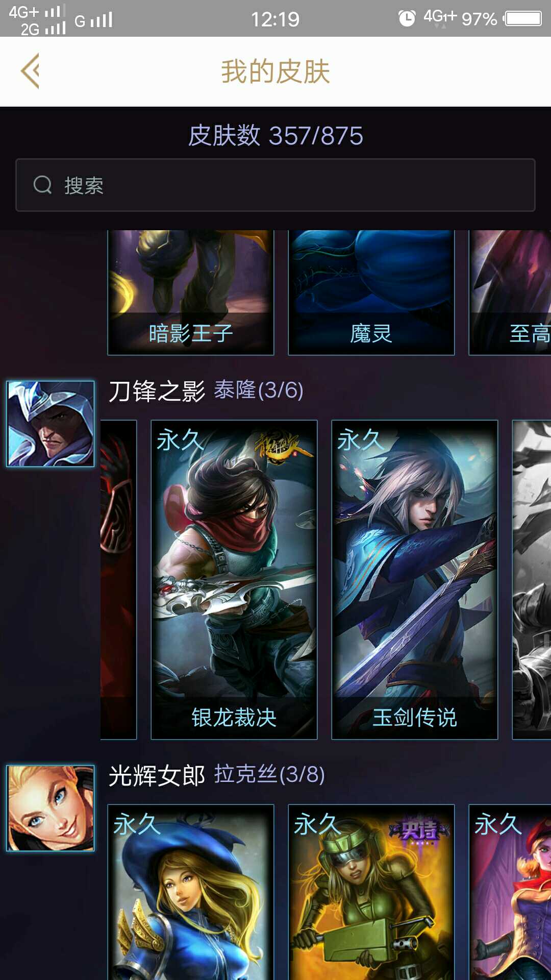Tap the 刀锋之影 泰隆(3/6) heading
The height and width of the screenshot is (980, 551).
(x=206, y=391)
